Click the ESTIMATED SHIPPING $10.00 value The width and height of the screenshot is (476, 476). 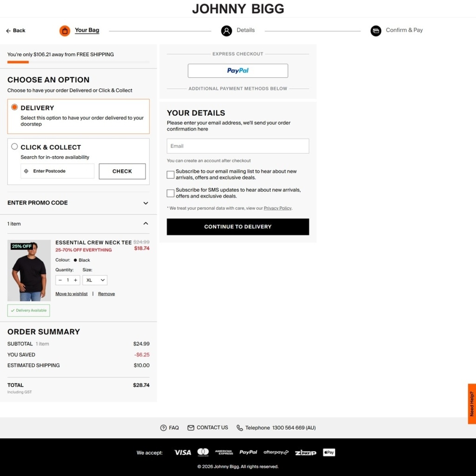tap(141, 365)
